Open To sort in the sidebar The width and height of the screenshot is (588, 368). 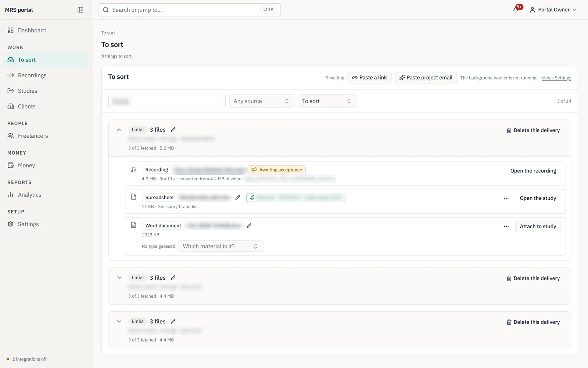pos(46,60)
